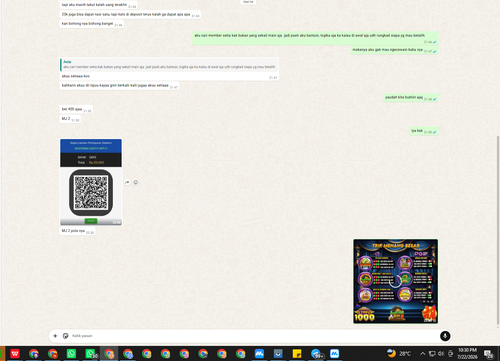Select message 'tapi aku masih takut kalah'
The height and width of the screenshot is (361, 500).
pyautogui.click(x=98, y=5)
